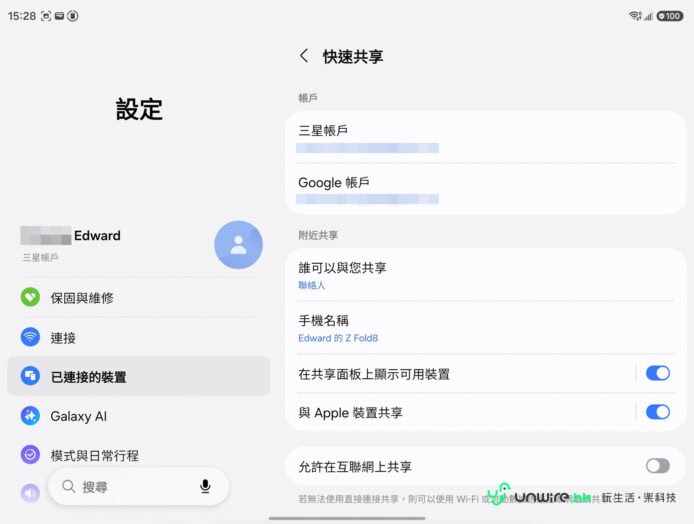Start voice search with the microphone icon
This screenshot has height=524, width=694.
point(205,486)
